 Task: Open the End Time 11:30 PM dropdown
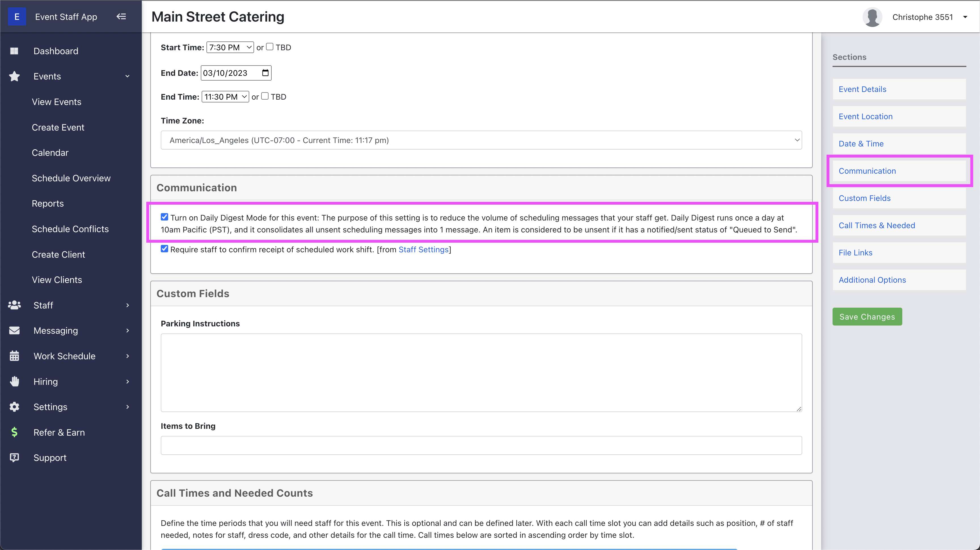click(225, 97)
